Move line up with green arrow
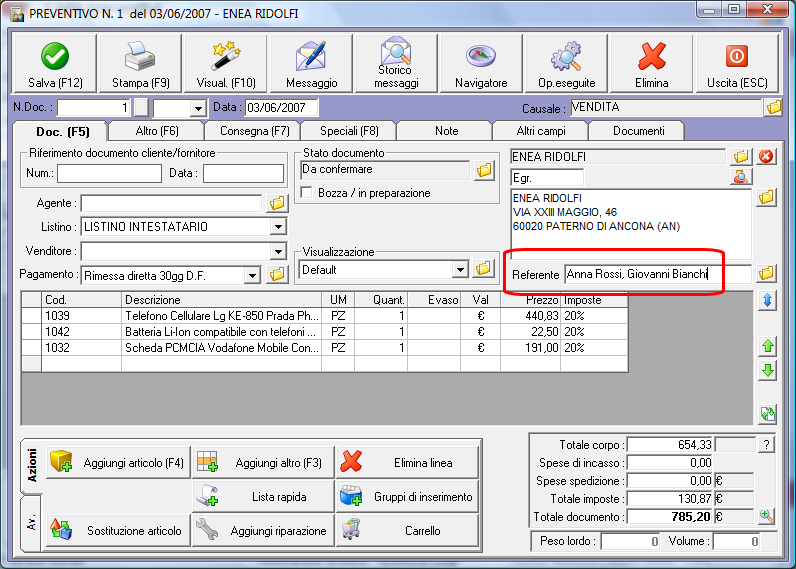 (x=768, y=347)
